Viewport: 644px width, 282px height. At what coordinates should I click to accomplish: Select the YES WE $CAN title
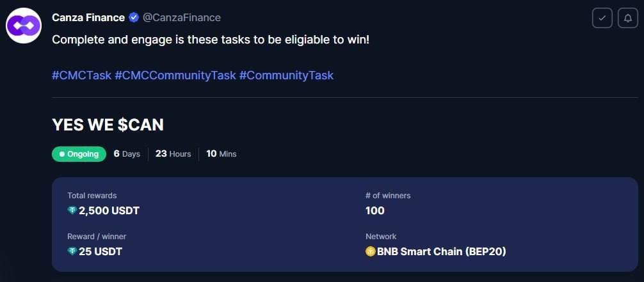[108, 125]
